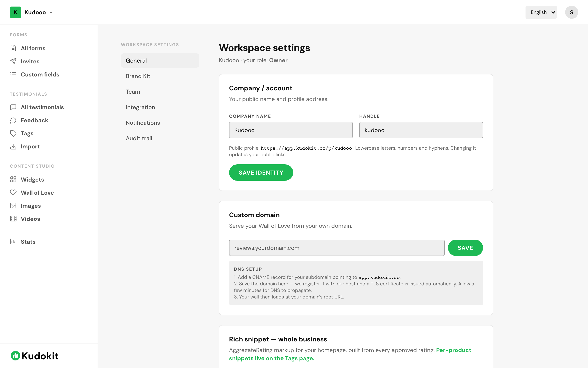Go to Invites page
Image resolution: width=588 pixels, height=368 pixels.
pyautogui.click(x=30, y=61)
